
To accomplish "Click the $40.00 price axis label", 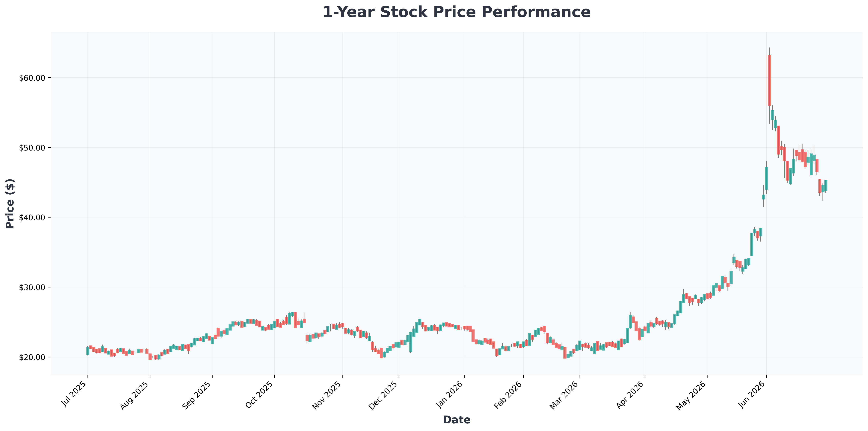I will (32, 217).
